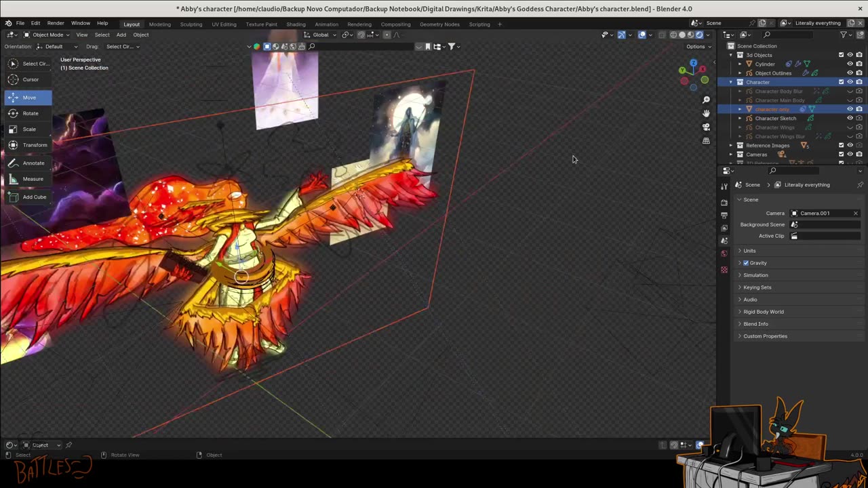The width and height of the screenshot is (868, 488).
Task: Click the Background Scene field
Action: [825, 224]
